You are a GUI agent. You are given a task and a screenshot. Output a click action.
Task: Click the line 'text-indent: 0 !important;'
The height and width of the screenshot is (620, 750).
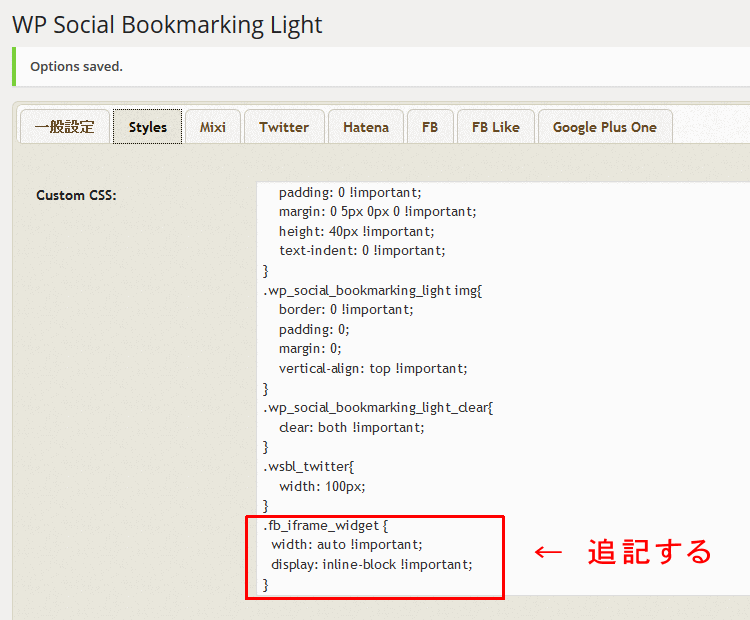click(362, 251)
